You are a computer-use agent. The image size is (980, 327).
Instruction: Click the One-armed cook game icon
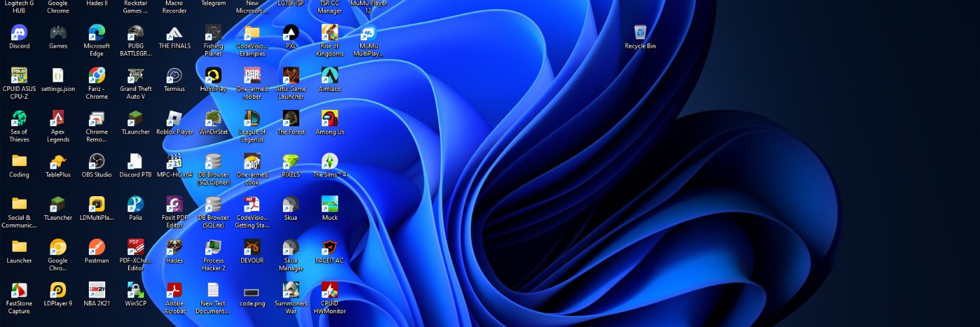tap(252, 161)
